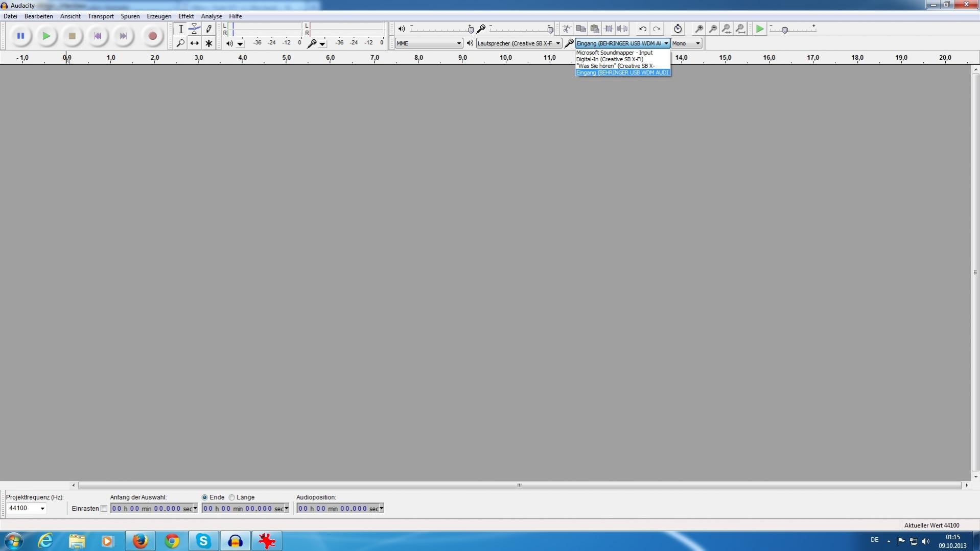Image resolution: width=980 pixels, height=551 pixels.
Task: Open the Bearbeiten menu
Action: tap(38, 16)
